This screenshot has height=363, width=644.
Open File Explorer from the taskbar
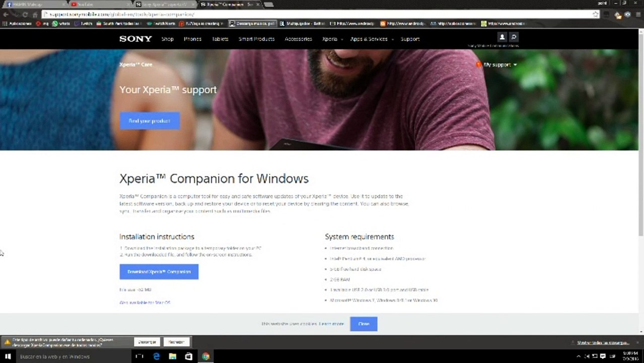pyautogui.click(x=173, y=356)
